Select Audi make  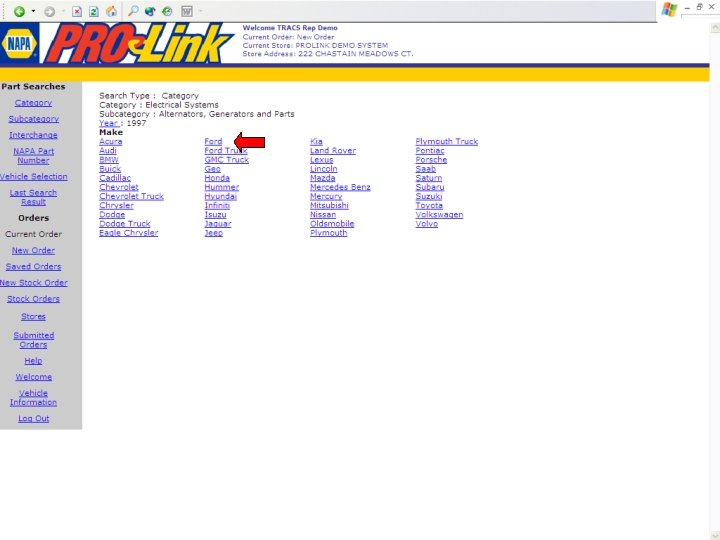pos(108,151)
